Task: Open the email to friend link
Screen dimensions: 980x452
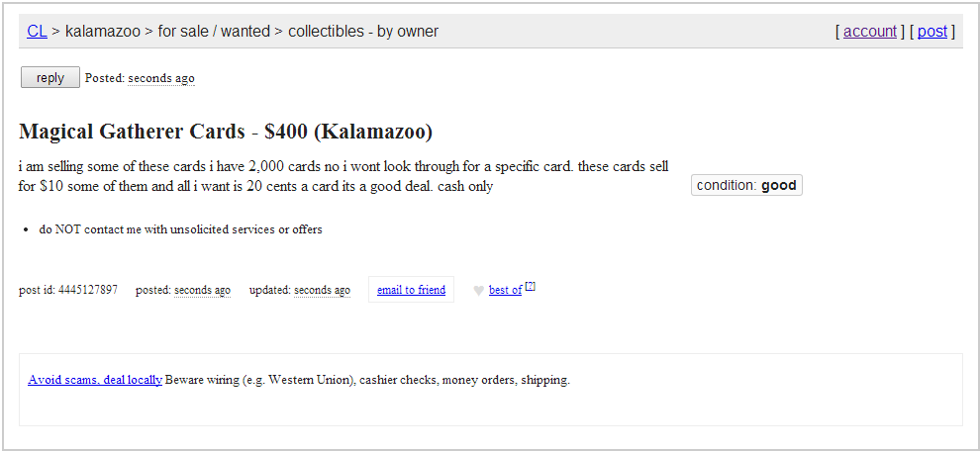Action: coord(411,290)
